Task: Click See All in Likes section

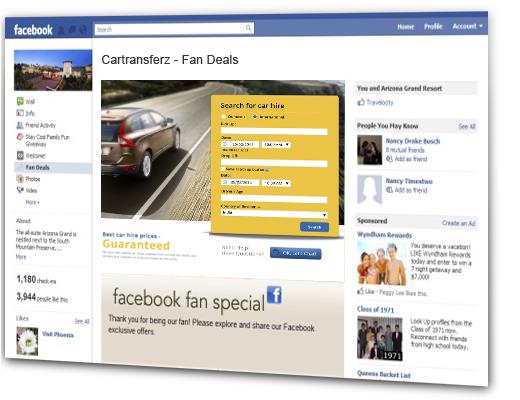Action: pyautogui.click(x=82, y=321)
